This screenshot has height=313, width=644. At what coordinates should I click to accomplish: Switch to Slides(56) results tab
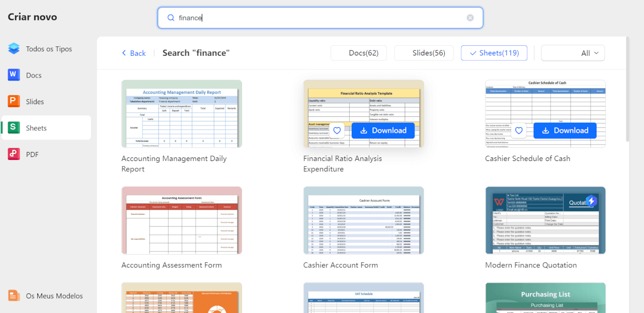424,53
